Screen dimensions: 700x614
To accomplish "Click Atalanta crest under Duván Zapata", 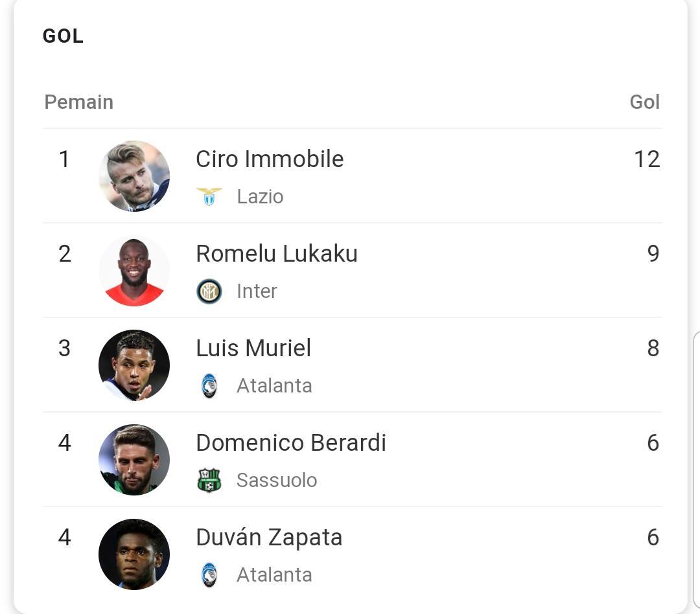I will [209, 575].
